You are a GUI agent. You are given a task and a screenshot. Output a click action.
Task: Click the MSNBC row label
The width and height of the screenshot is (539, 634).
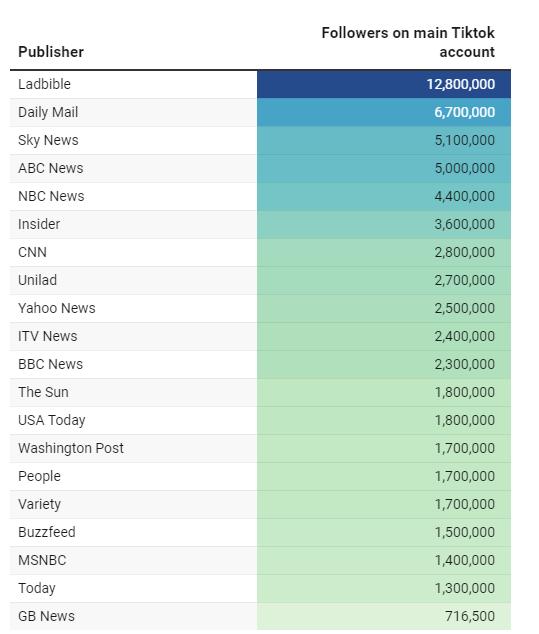coord(42,560)
